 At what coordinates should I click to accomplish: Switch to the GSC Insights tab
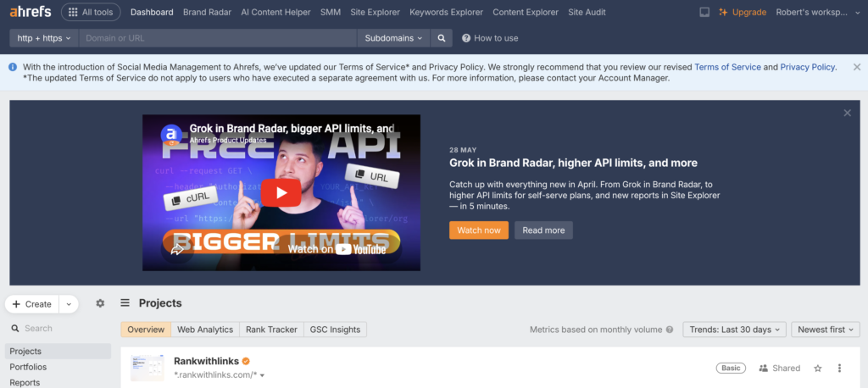tap(335, 330)
